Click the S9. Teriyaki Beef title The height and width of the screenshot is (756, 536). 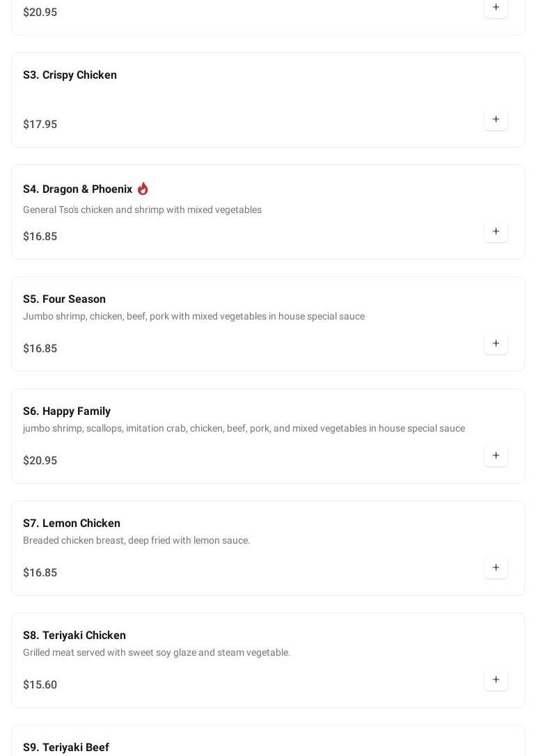point(66,748)
